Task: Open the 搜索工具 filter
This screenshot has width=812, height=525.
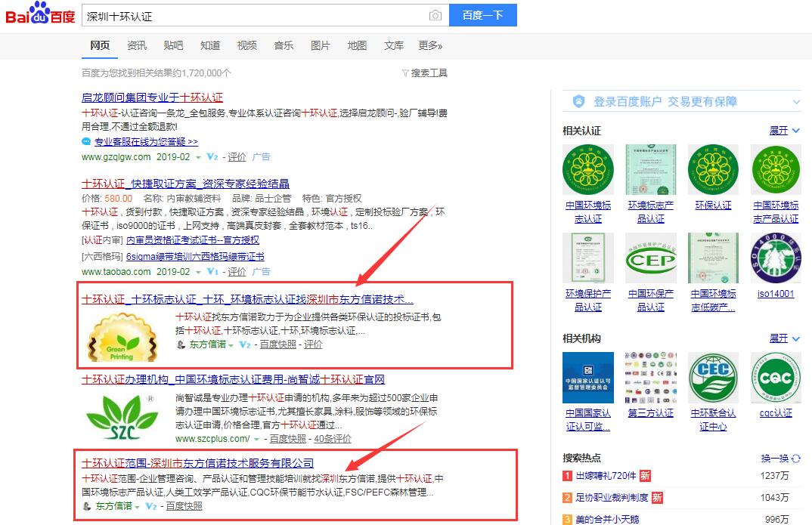Action: (424, 73)
